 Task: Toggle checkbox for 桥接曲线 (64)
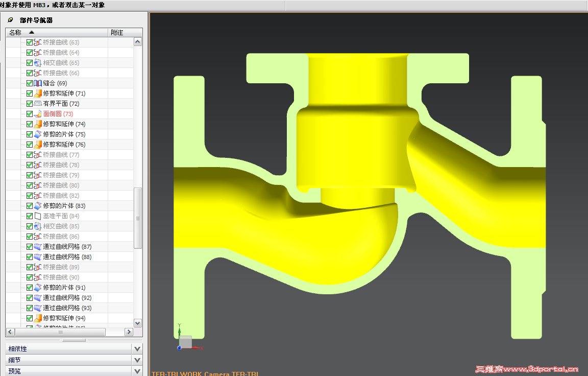pos(30,53)
